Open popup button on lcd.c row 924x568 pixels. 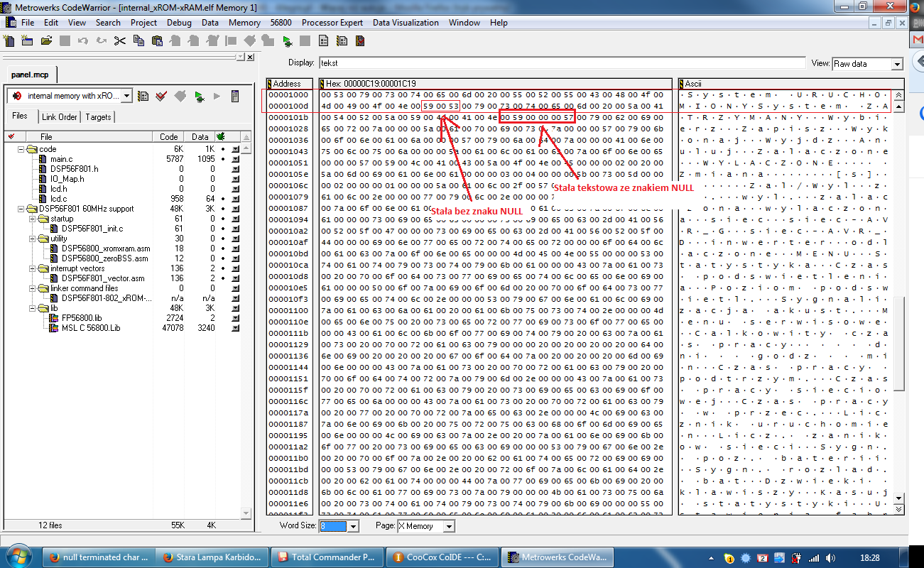click(235, 199)
